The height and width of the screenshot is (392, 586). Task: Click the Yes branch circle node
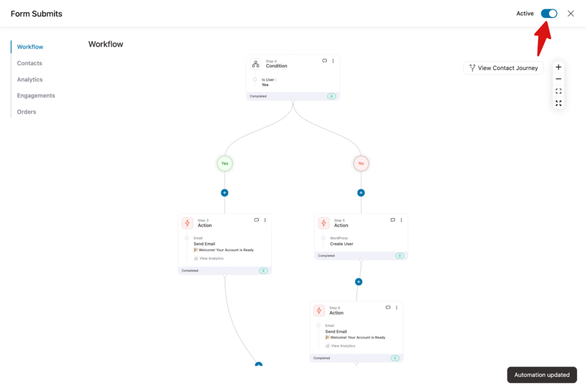tap(224, 163)
